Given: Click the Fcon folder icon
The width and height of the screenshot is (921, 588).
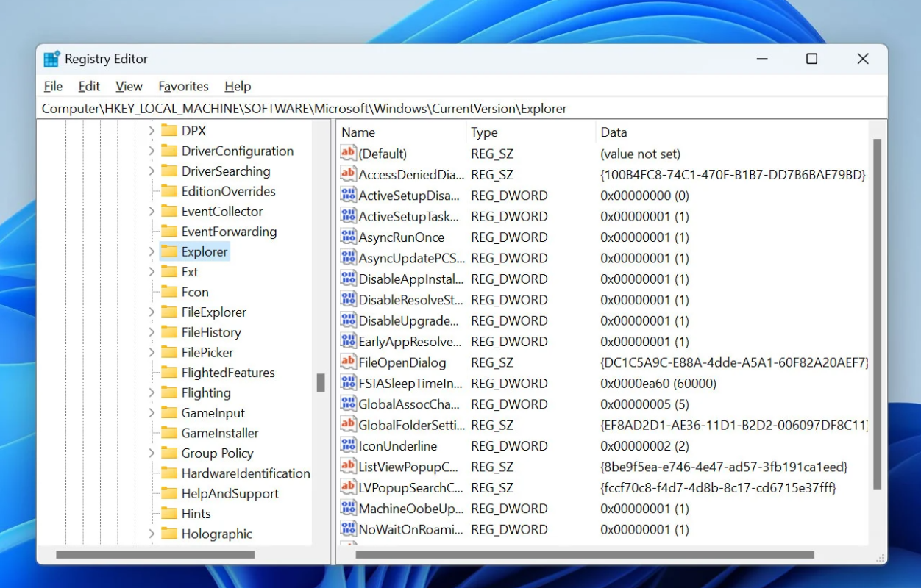Looking at the screenshot, I should click(x=169, y=292).
